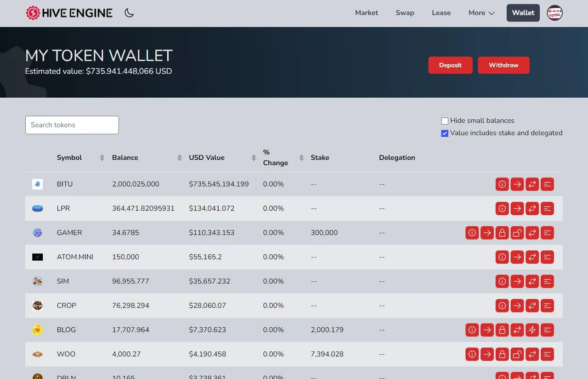View ATOM.MINI transaction history list icon

(x=547, y=257)
